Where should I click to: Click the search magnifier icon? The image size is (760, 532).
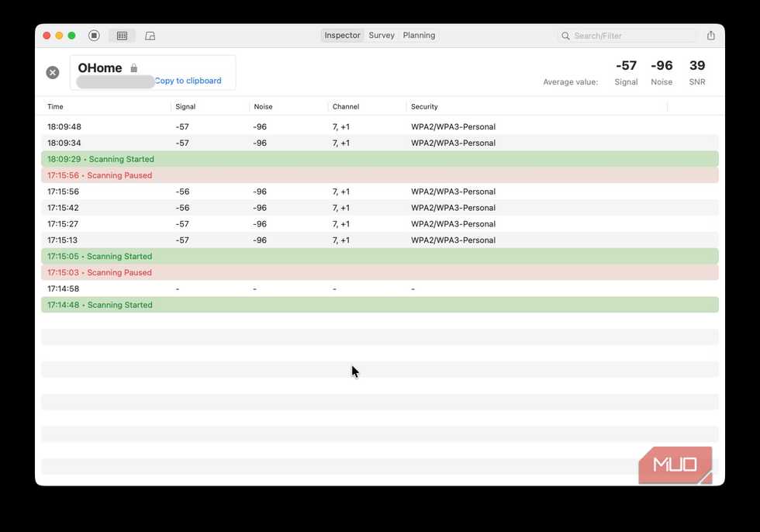point(565,36)
